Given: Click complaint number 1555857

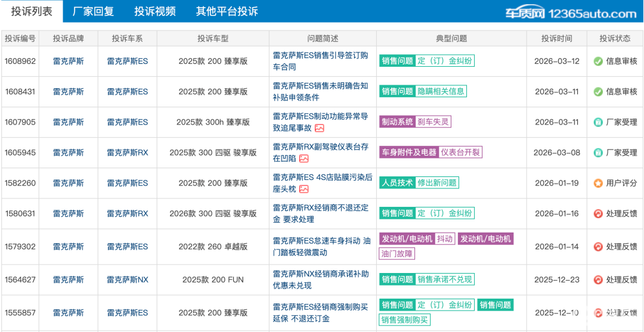Looking at the screenshot, I should pyautogui.click(x=20, y=312).
